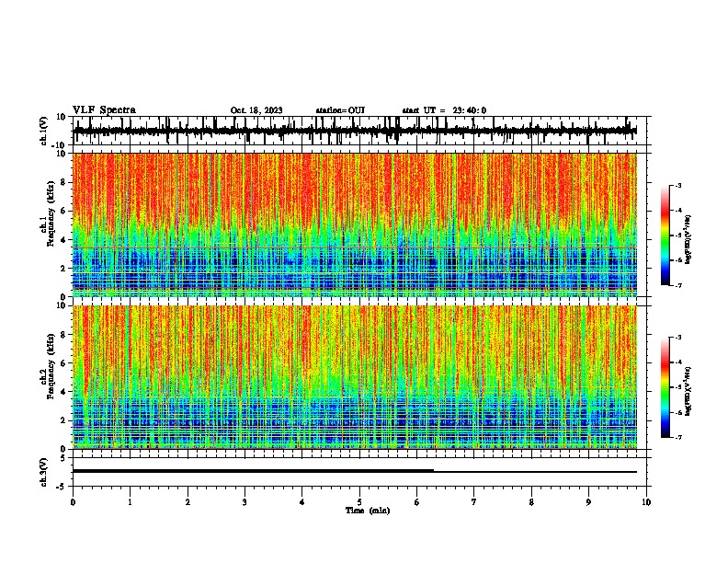Click the "ch.1(V)" waveform axis label
728x563 pixels.
coord(44,131)
